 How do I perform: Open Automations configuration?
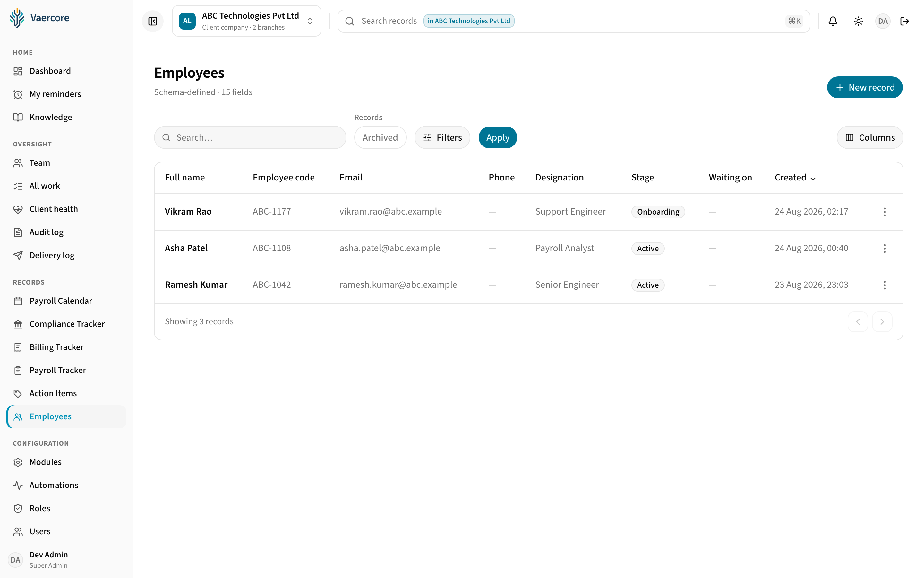66,486
